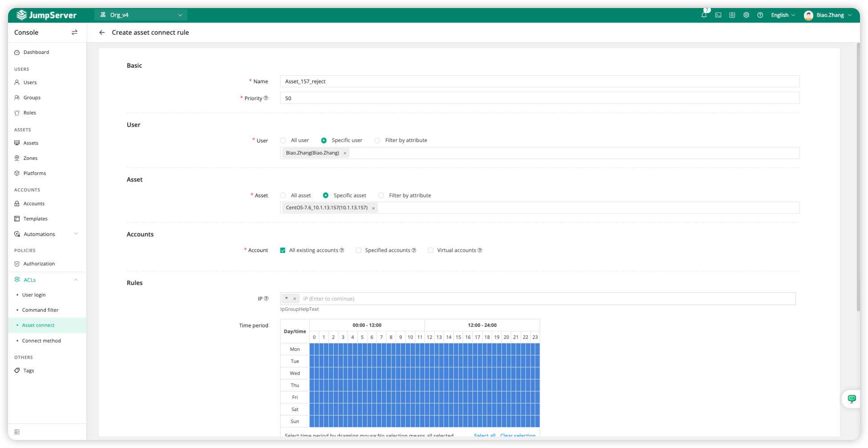Open the chat support floating icon
This screenshot has height=448, width=868.
(852, 399)
